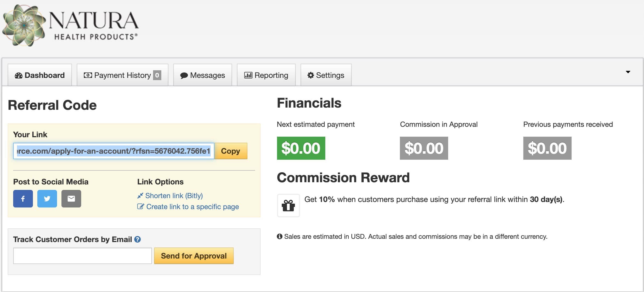View the Reporting tab
Image resolution: width=644 pixels, height=292 pixels.
tap(266, 75)
